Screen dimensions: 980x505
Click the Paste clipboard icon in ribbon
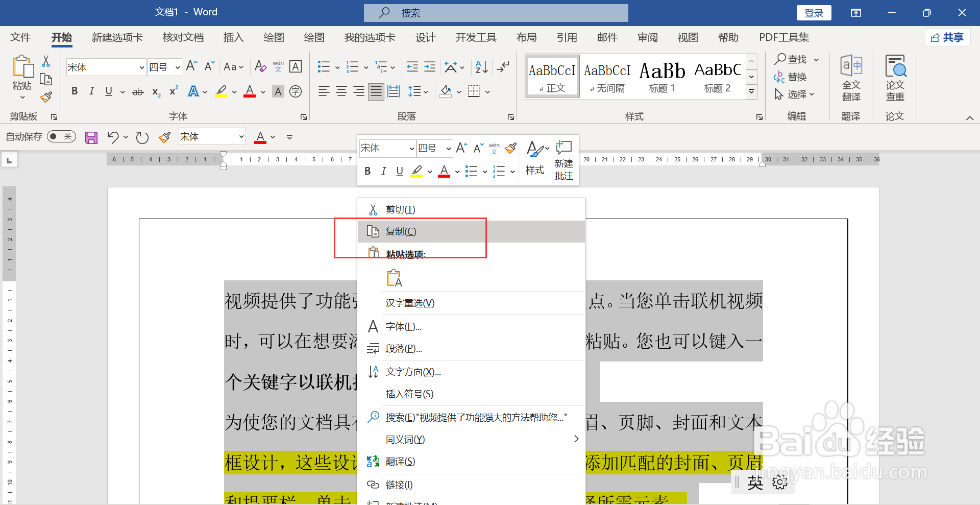(x=22, y=67)
